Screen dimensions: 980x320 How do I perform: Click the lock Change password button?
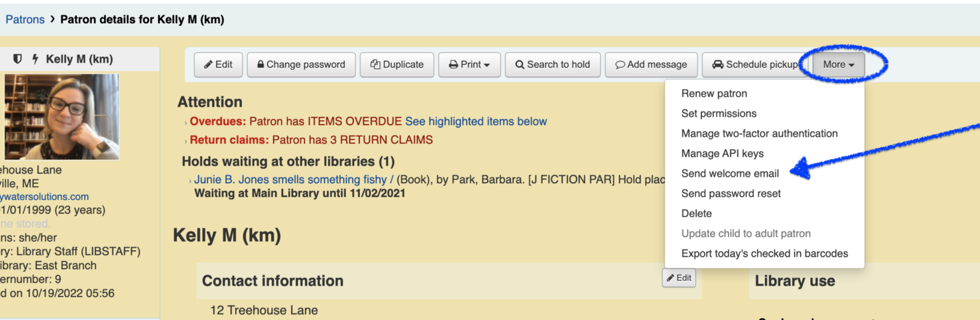point(301,64)
